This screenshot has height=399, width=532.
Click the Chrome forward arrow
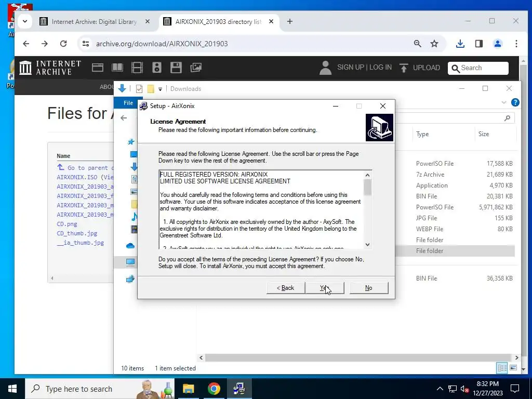click(x=45, y=44)
